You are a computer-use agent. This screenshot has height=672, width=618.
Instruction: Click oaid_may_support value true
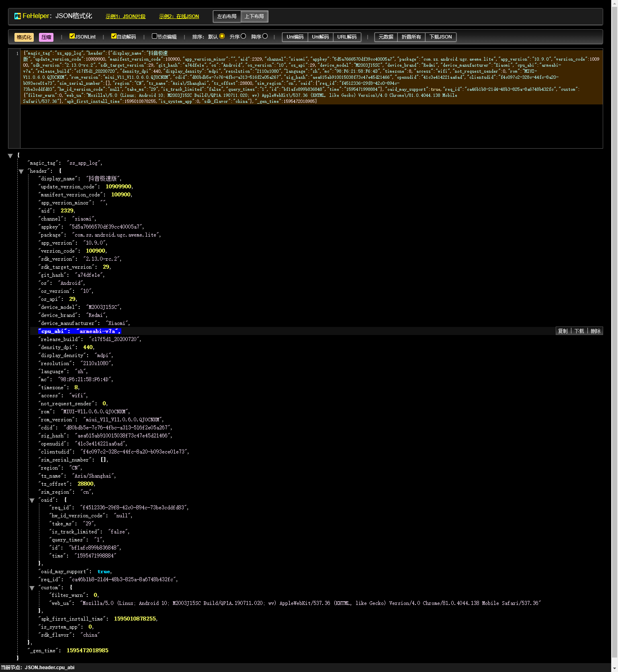tap(104, 572)
